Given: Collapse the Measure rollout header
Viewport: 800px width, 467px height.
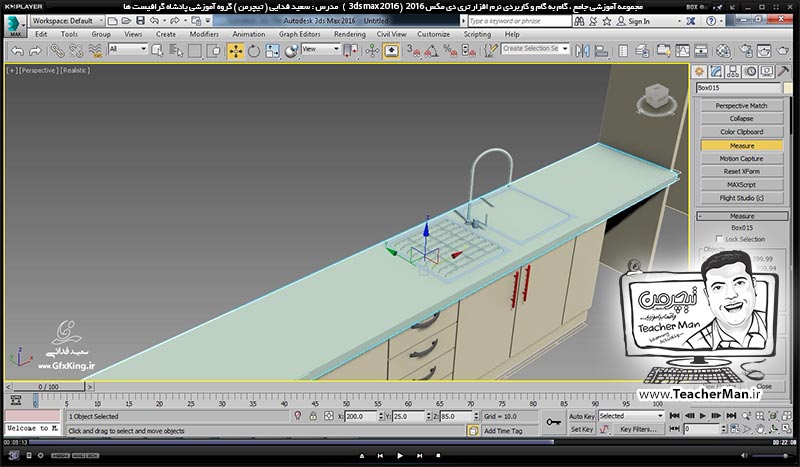Looking at the screenshot, I should tap(742, 216).
